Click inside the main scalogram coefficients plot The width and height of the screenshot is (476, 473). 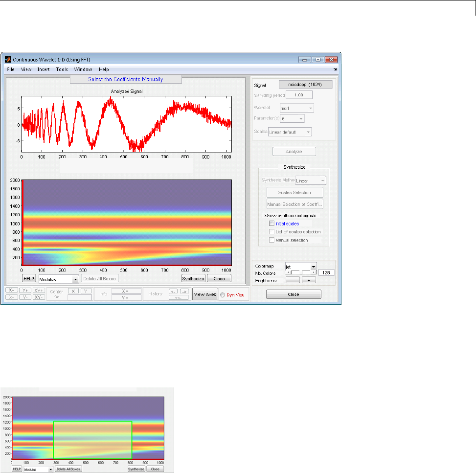point(127,223)
